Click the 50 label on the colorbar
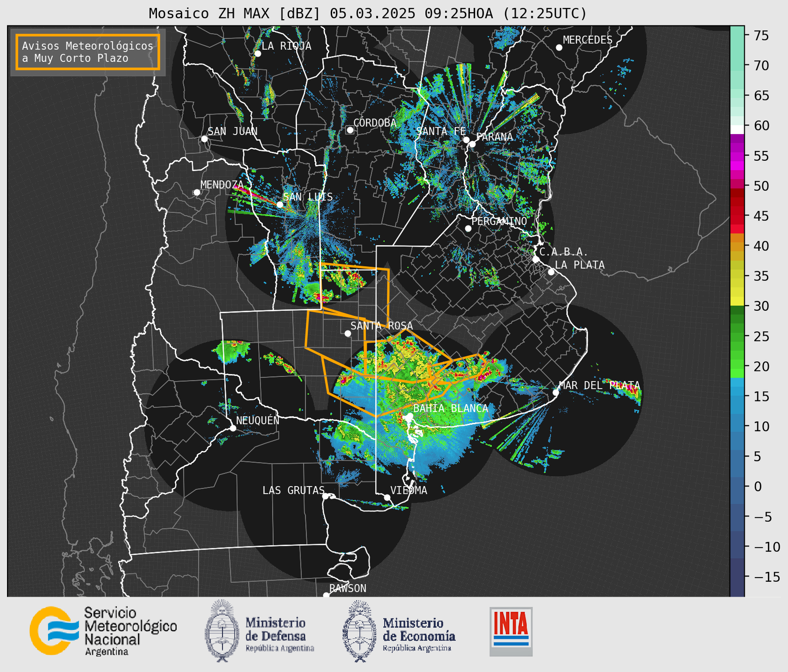 pyautogui.click(x=761, y=186)
